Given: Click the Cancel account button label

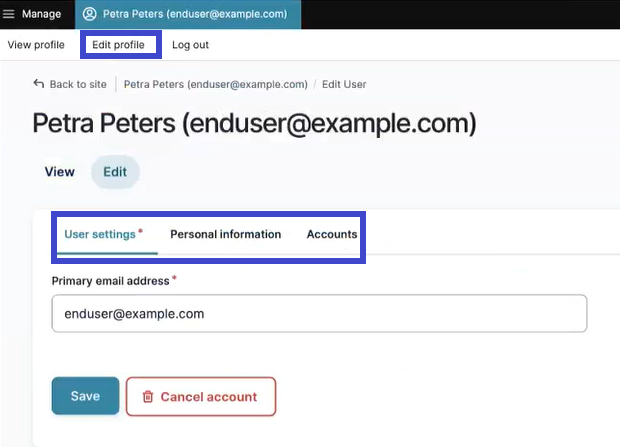Looking at the screenshot, I should pos(209,397).
